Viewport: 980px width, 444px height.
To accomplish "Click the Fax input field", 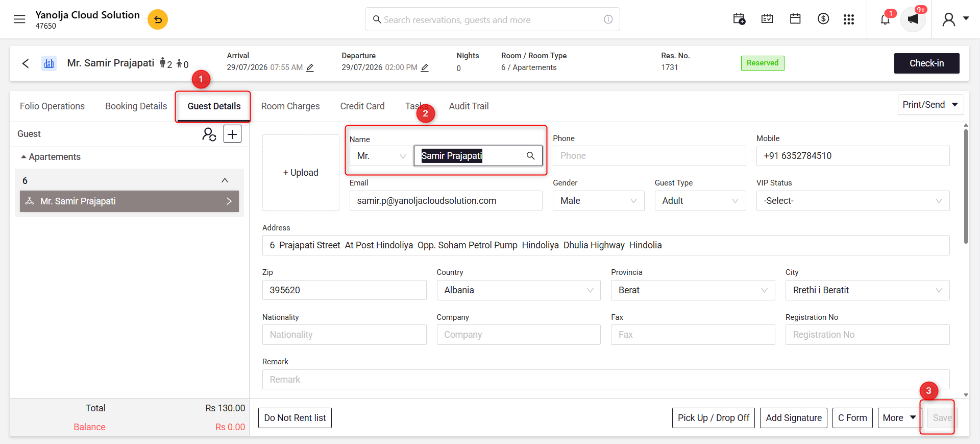I will click(x=693, y=335).
